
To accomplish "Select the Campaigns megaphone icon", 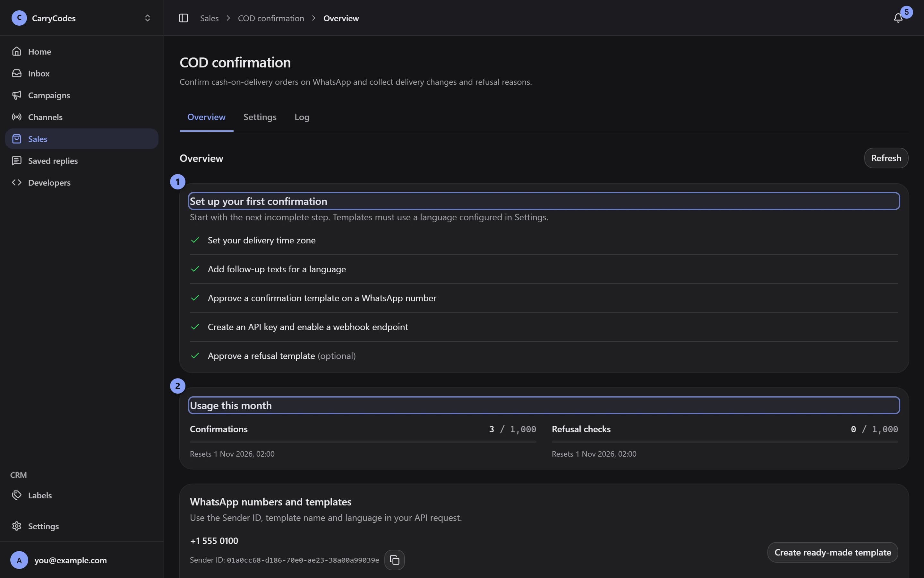I will 16,95.
